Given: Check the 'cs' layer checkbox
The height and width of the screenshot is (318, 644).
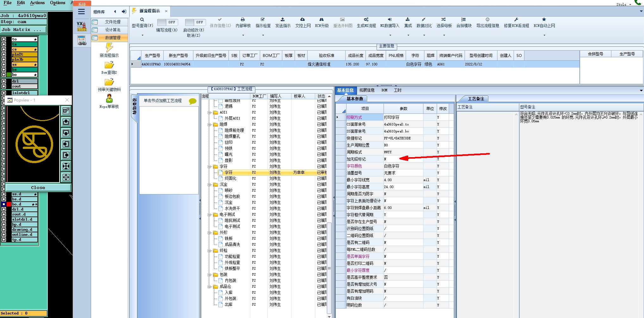Looking at the screenshot, I should point(4,49).
